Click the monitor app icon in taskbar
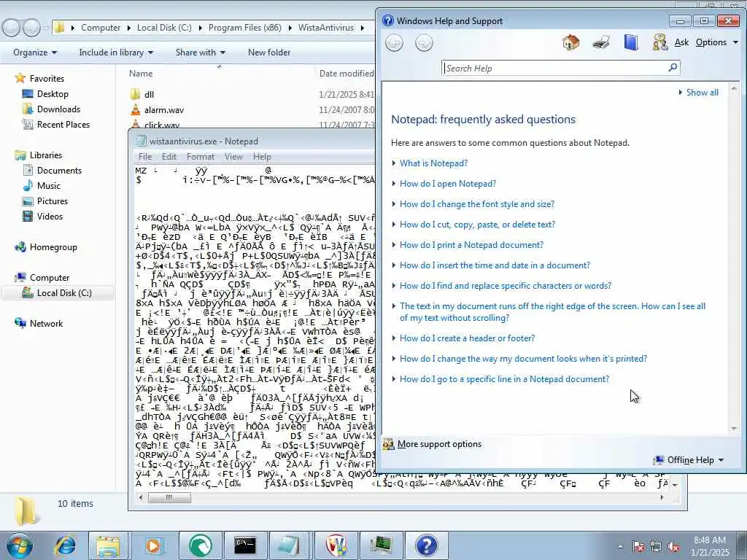Viewport: 747px width, 560px height. [381, 545]
